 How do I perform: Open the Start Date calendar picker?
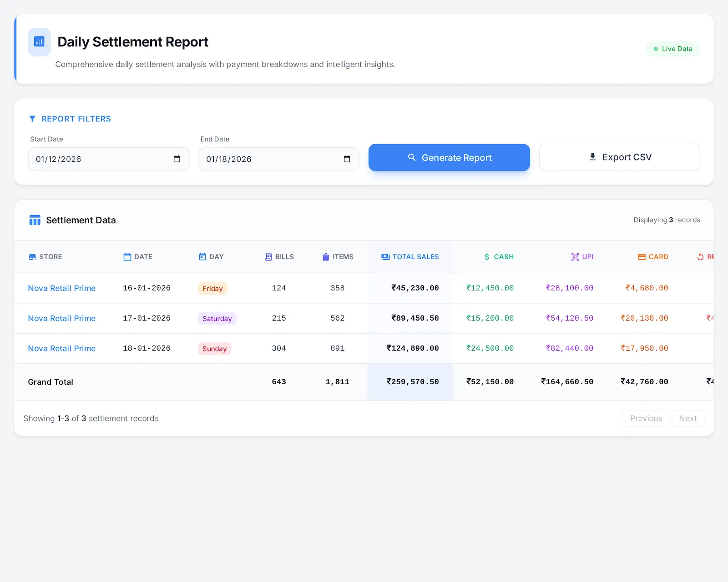177,159
